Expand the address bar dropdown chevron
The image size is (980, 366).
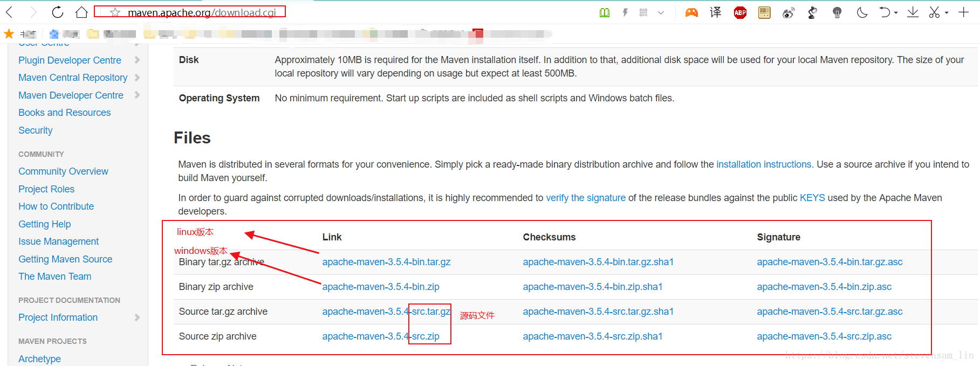661,12
